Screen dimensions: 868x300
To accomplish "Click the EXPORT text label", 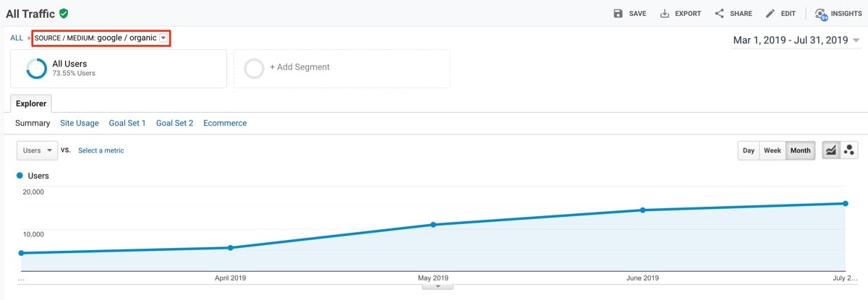I will point(688,14).
